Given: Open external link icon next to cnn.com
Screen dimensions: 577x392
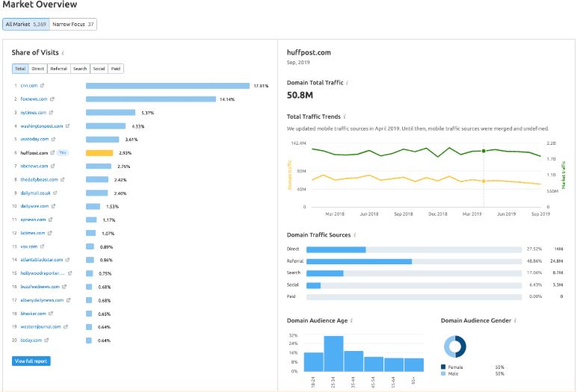Looking at the screenshot, I should [42, 85].
